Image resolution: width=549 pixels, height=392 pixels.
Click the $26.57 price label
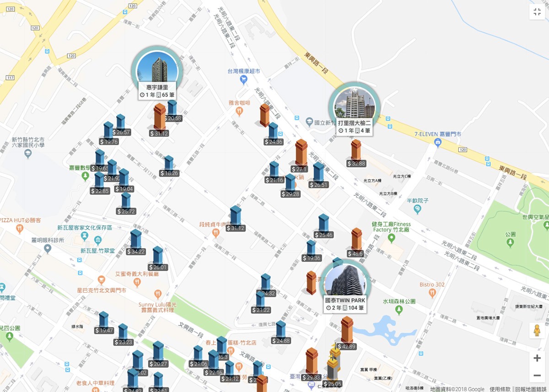[x=121, y=132]
